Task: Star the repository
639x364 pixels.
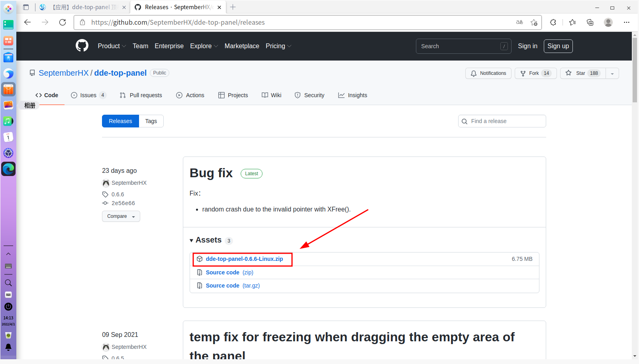Action: pyautogui.click(x=583, y=73)
